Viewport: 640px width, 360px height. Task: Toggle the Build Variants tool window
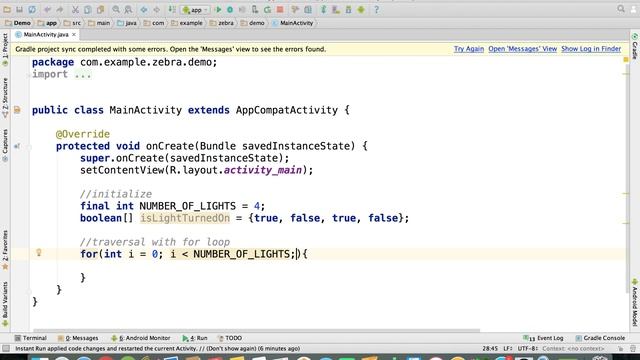pyautogui.click(x=5, y=304)
